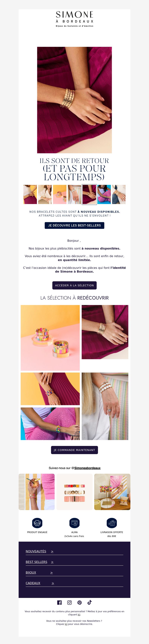Open the Instagram social icon
This screenshot has width=149, height=644.
(69, 602)
